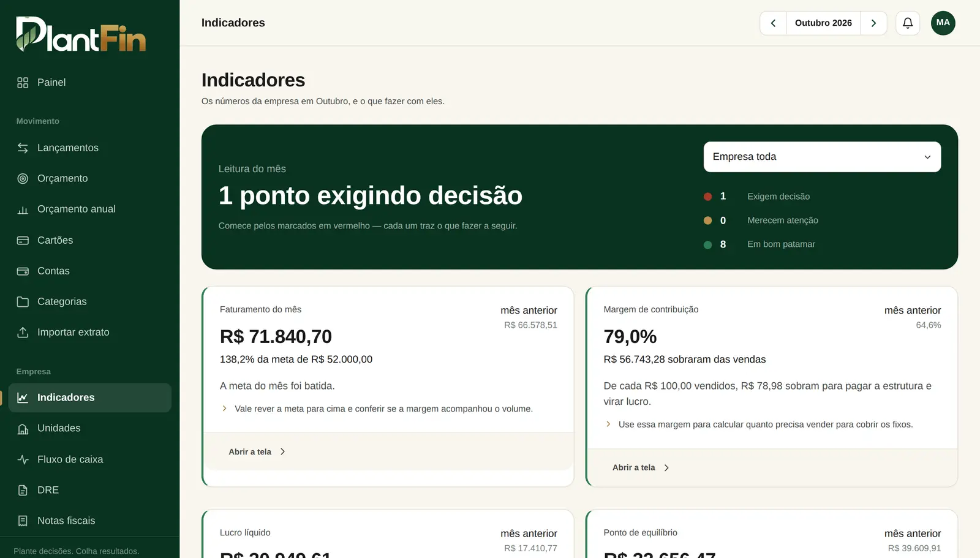The image size is (980, 558).
Task: Click the Unidades building icon
Action: [23, 429]
